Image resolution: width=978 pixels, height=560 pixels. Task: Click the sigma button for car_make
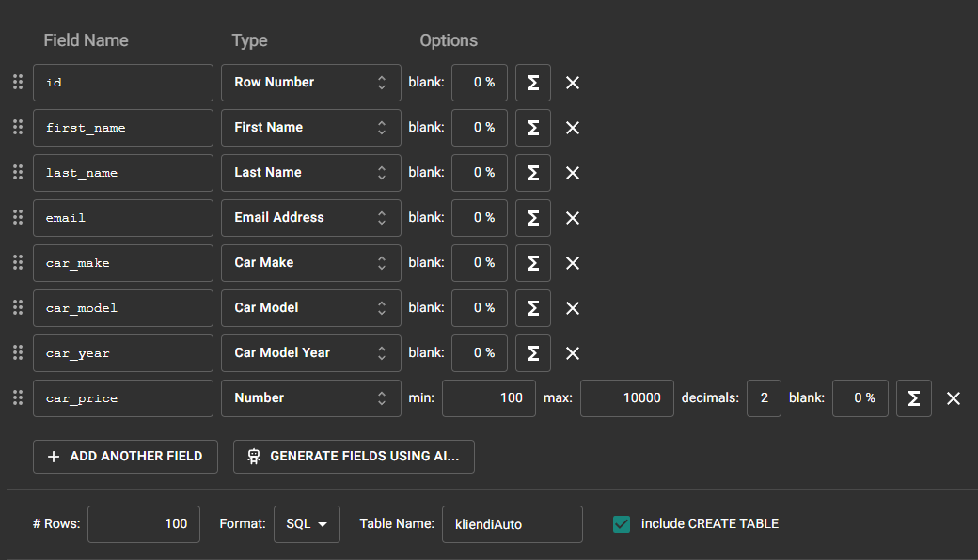coord(533,263)
